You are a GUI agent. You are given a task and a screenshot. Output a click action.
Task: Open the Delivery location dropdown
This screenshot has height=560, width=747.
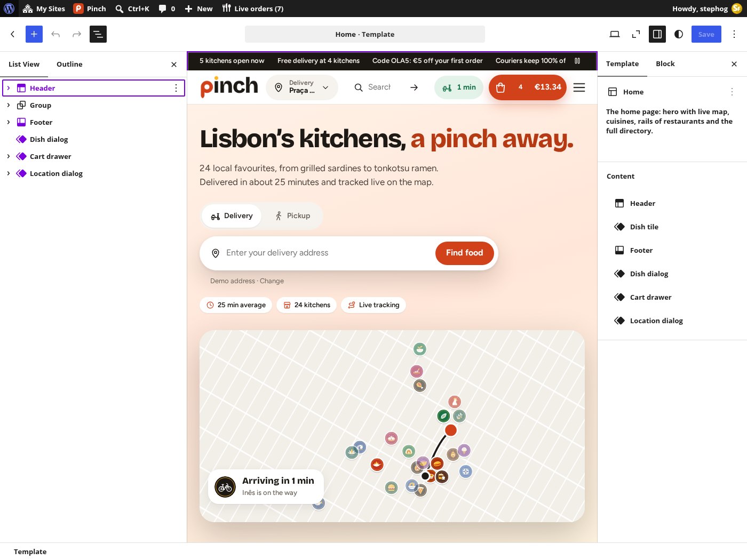[302, 87]
